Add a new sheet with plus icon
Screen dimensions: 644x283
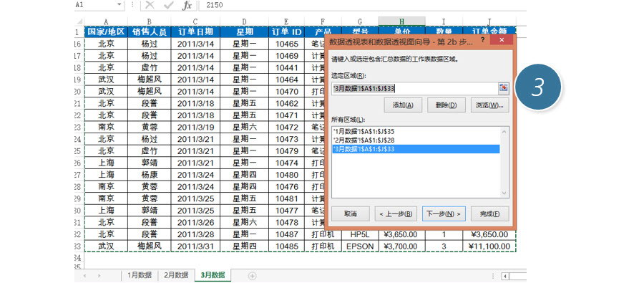pos(252,276)
